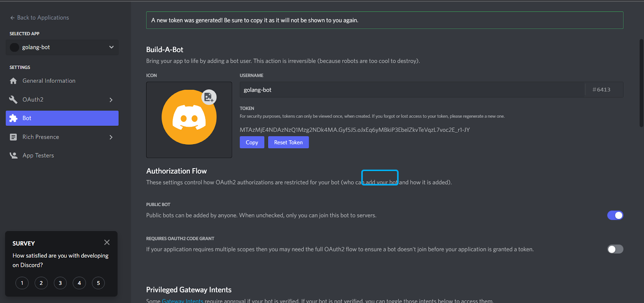
Task: Click the #6413 discriminator tag
Action: click(601, 90)
